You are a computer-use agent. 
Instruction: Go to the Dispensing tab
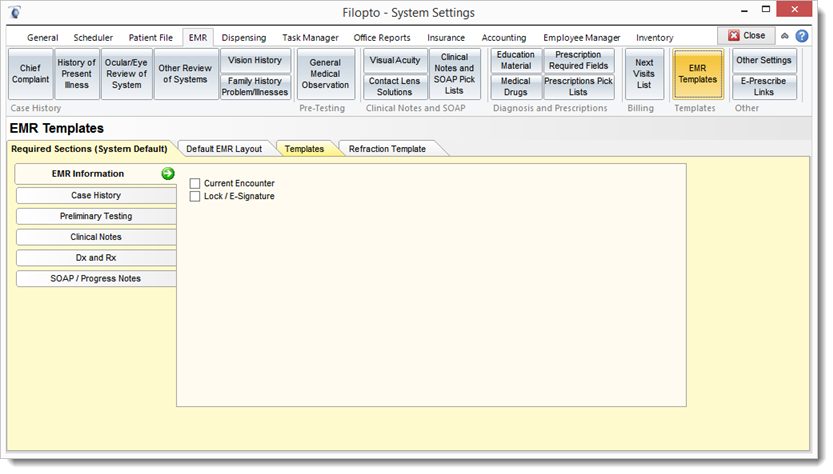pyautogui.click(x=244, y=38)
